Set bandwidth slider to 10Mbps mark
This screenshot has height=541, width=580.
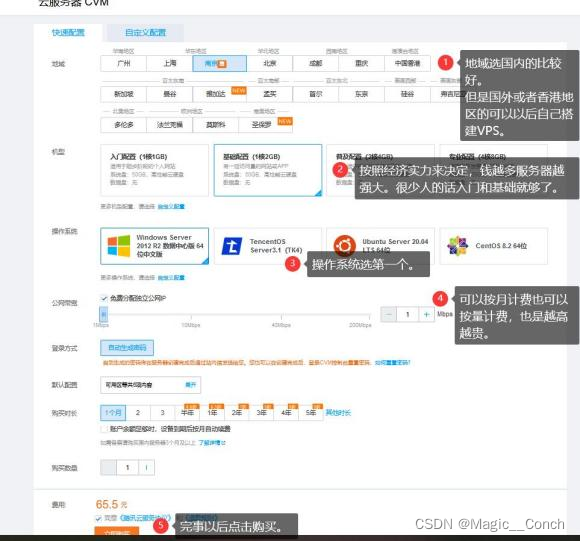pos(191,315)
